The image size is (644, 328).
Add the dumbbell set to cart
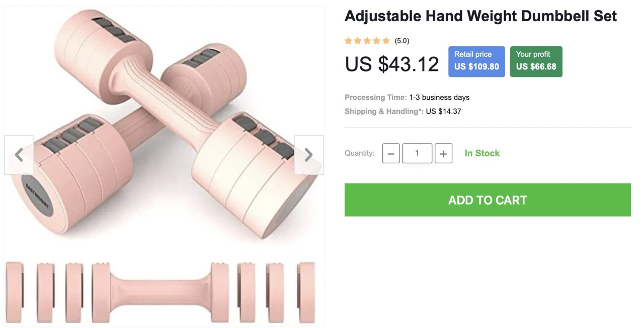tap(488, 200)
